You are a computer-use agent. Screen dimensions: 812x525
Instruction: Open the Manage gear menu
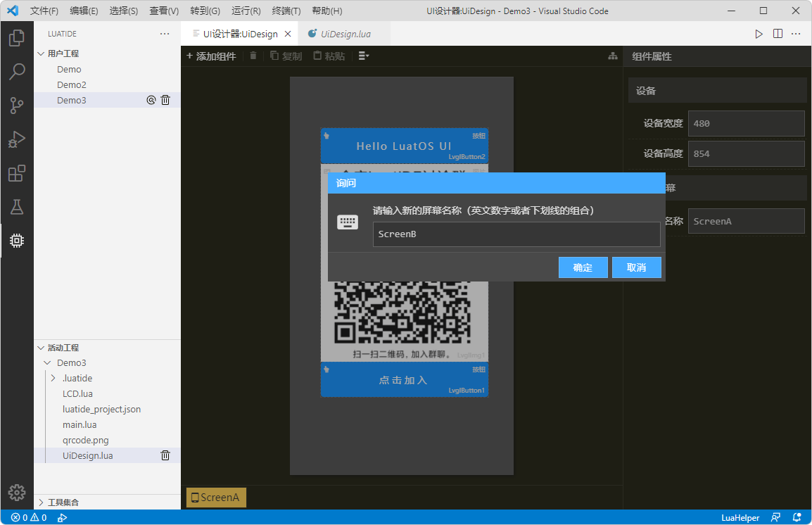[x=17, y=493]
